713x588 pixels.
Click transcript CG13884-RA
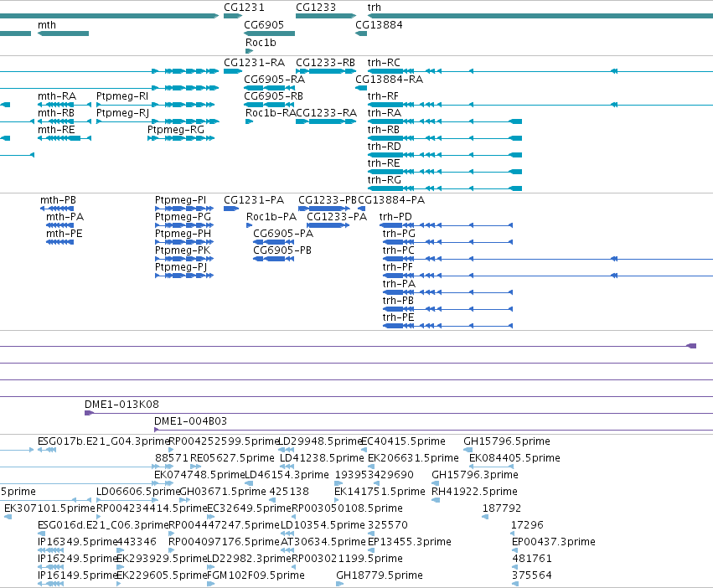tap(361, 88)
